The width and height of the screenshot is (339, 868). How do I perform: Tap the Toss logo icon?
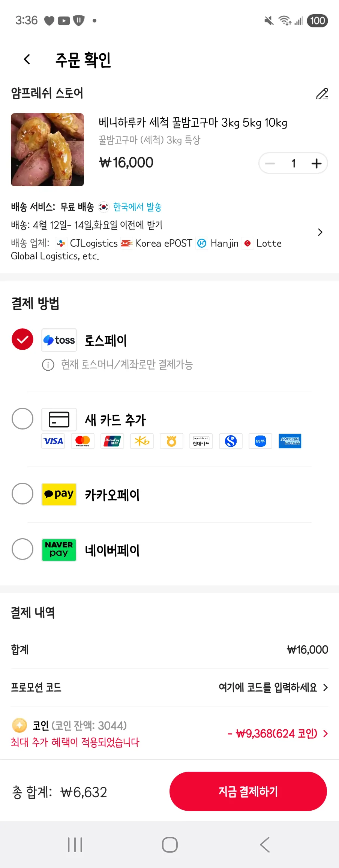59,340
